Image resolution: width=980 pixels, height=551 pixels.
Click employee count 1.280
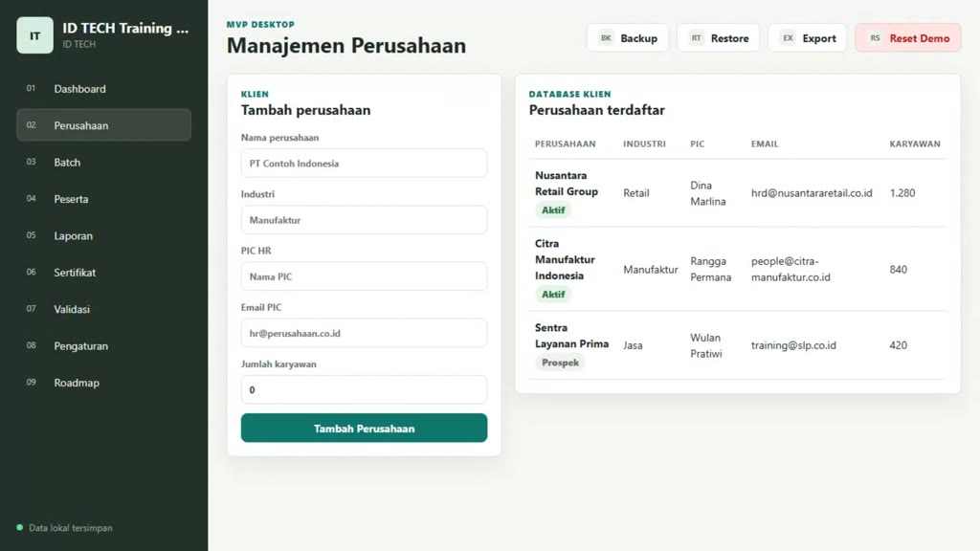902,193
